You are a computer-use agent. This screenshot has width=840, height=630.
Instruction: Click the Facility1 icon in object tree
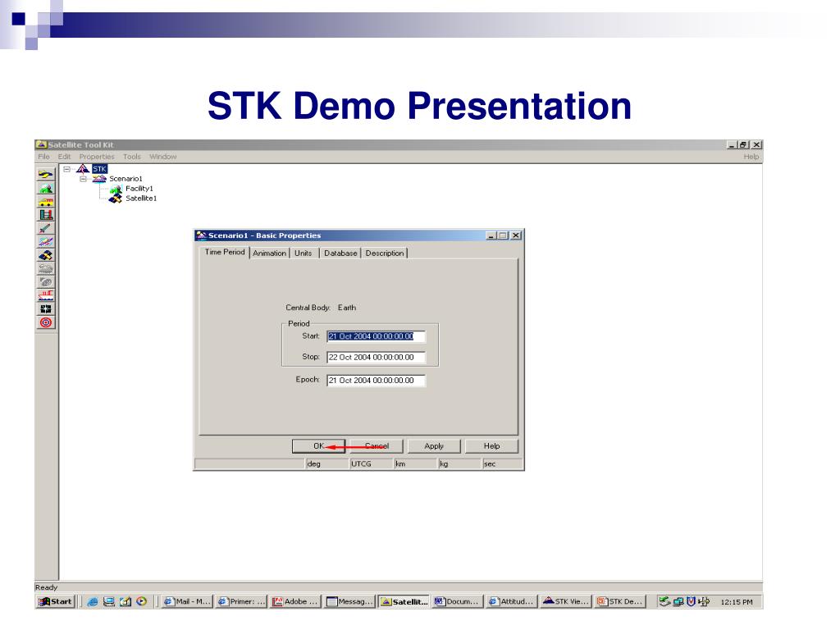pyautogui.click(x=116, y=189)
